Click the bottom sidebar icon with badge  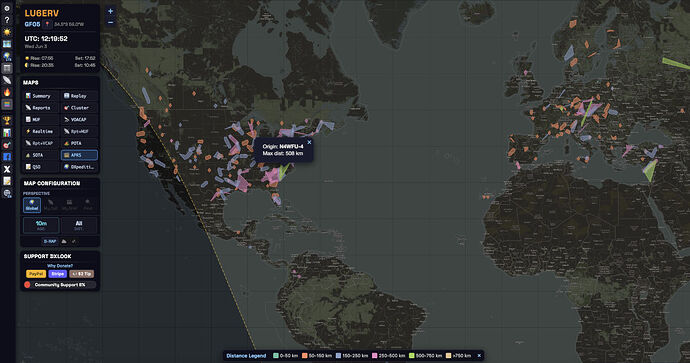tap(7, 193)
